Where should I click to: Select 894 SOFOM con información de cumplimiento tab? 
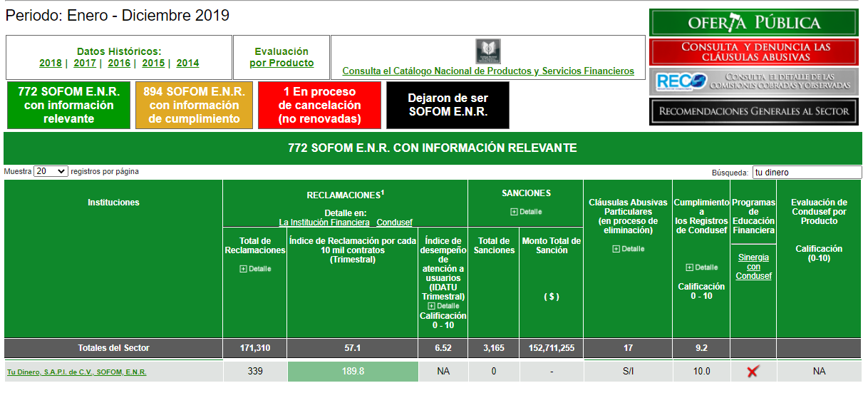tap(194, 105)
